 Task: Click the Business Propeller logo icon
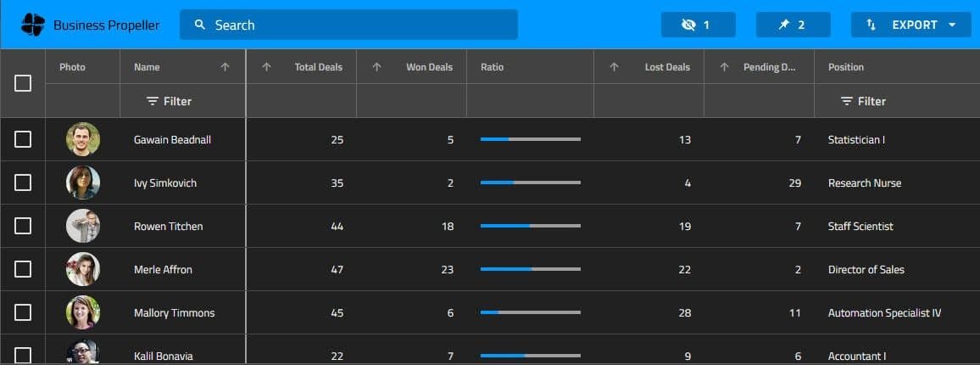[x=32, y=25]
